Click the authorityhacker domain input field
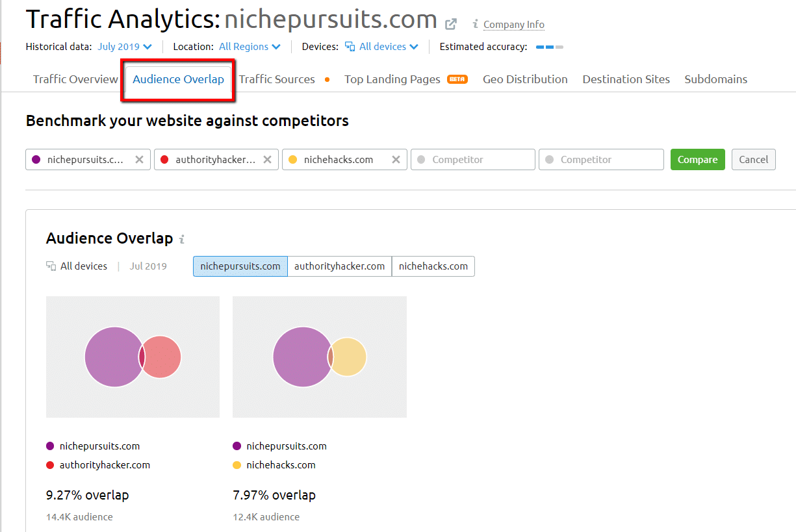The height and width of the screenshot is (532, 796). coord(216,160)
